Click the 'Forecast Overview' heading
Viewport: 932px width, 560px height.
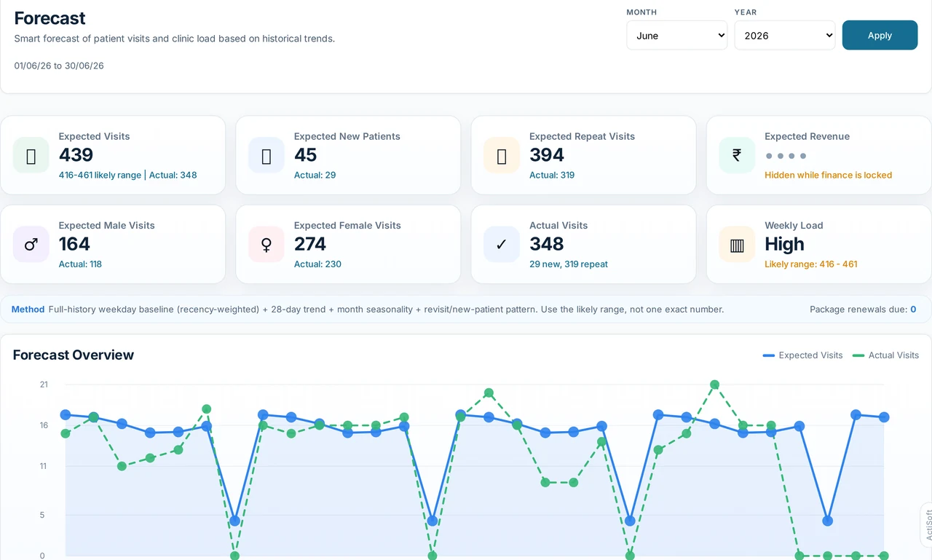(x=74, y=355)
